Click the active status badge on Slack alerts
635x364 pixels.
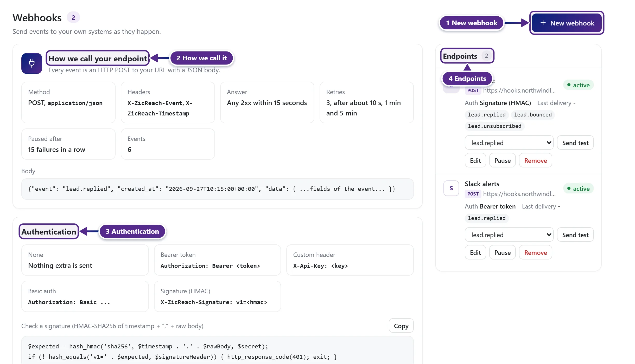coord(578,188)
